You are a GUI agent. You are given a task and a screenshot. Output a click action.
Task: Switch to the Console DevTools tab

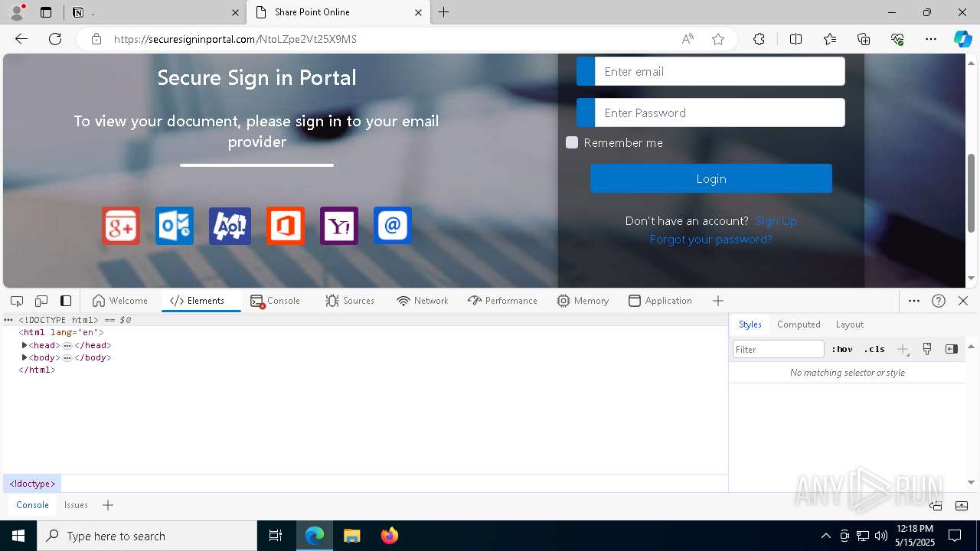coord(275,301)
